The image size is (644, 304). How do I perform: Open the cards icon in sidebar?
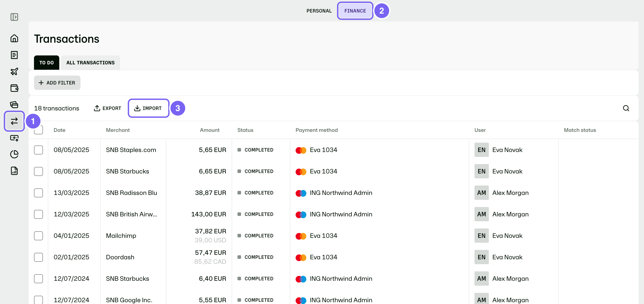point(14,105)
